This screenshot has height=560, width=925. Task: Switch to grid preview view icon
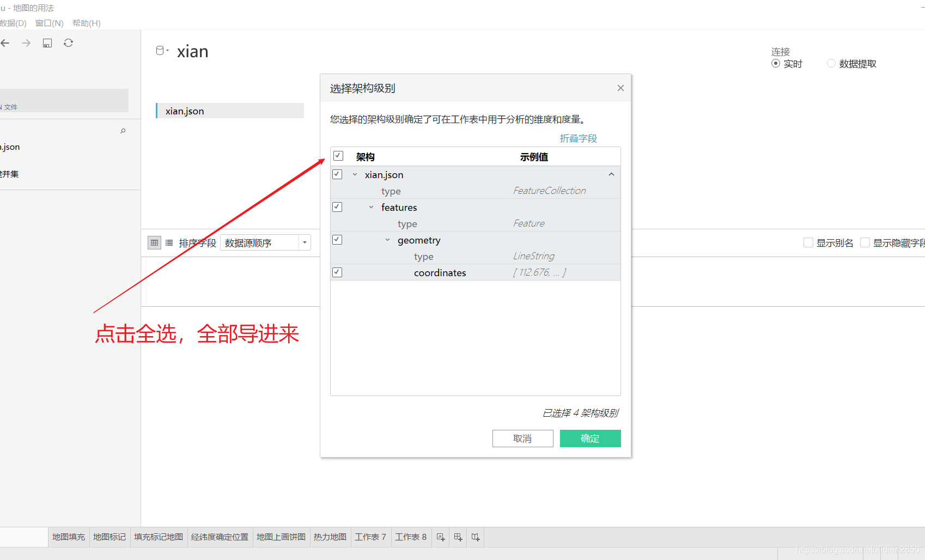[x=155, y=243]
